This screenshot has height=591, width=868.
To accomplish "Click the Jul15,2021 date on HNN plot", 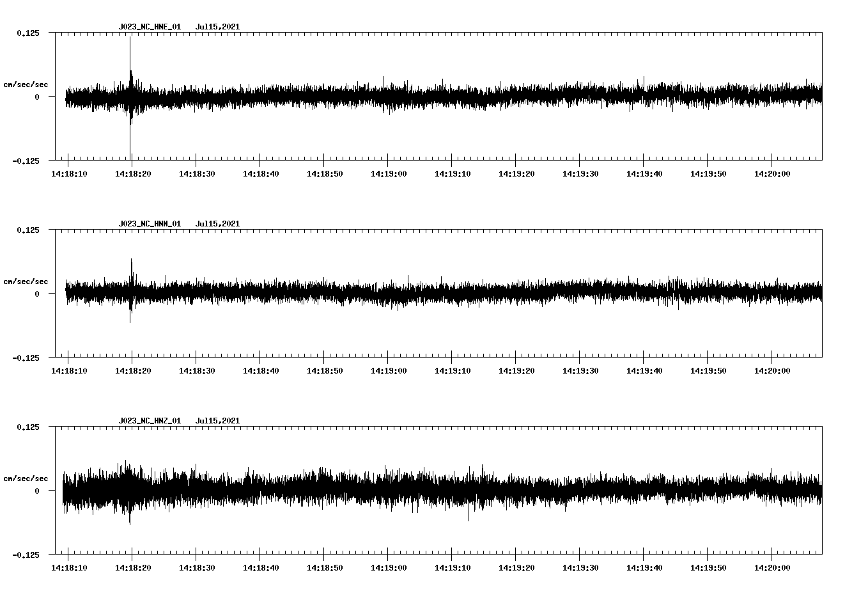I will pyautogui.click(x=217, y=224).
